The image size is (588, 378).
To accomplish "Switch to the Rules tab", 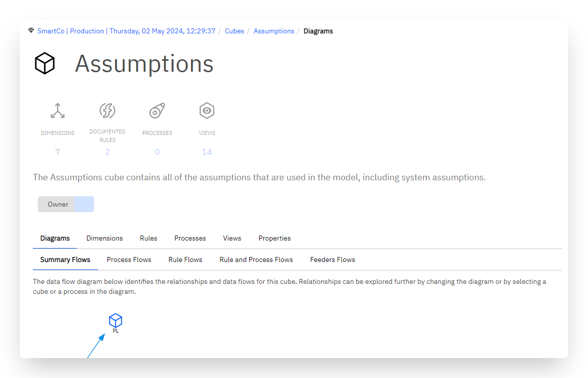I will 149,239.
